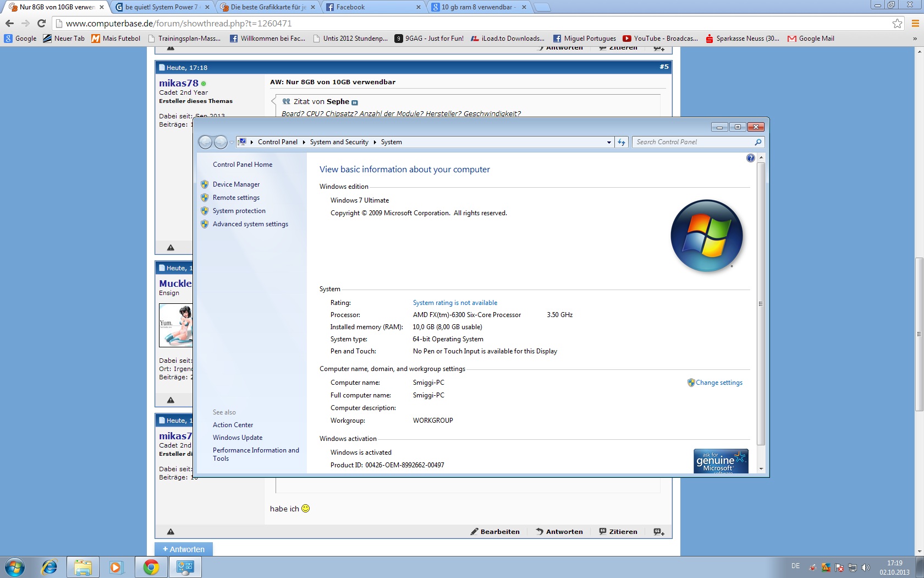
Task: Open Windows Update under See also
Action: click(x=238, y=438)
